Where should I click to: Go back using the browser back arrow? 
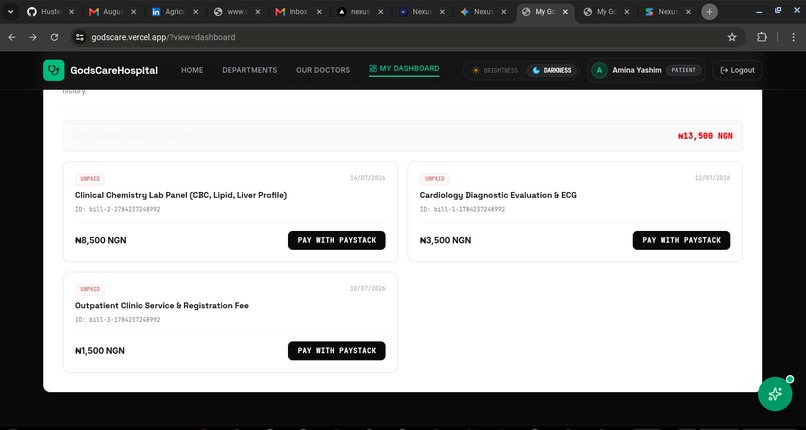tap(12, 37)
